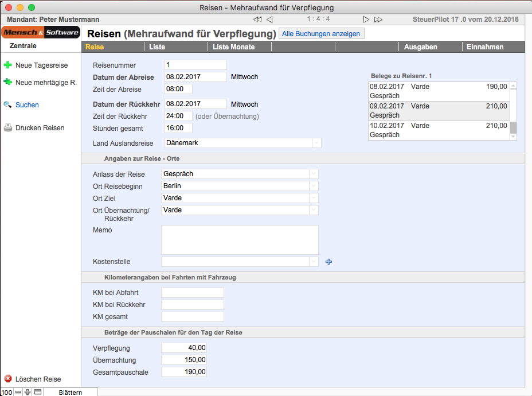Go to next record with right arrow

[366, 20]
